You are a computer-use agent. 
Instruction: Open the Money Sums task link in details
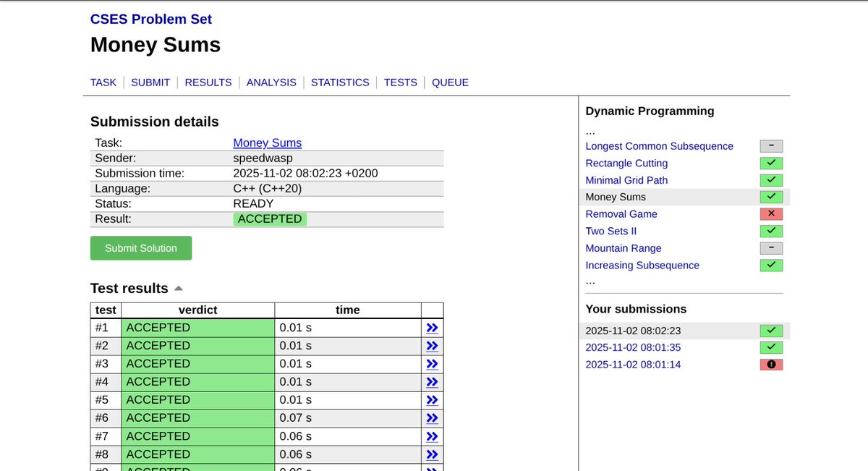click(x=268, y=143)
